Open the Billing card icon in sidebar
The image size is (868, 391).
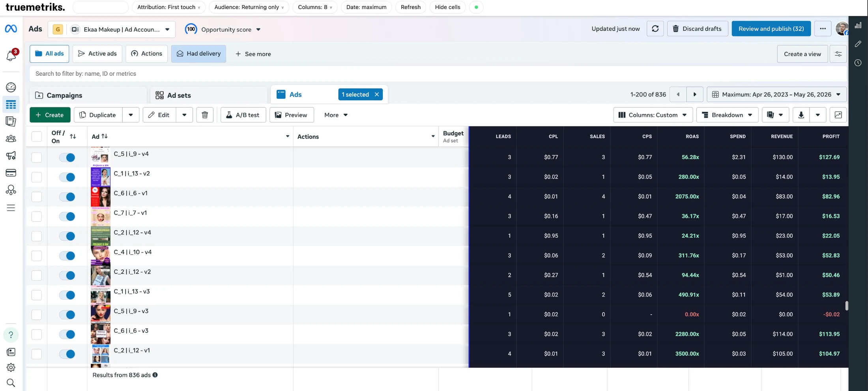click(x=11, y=173)
